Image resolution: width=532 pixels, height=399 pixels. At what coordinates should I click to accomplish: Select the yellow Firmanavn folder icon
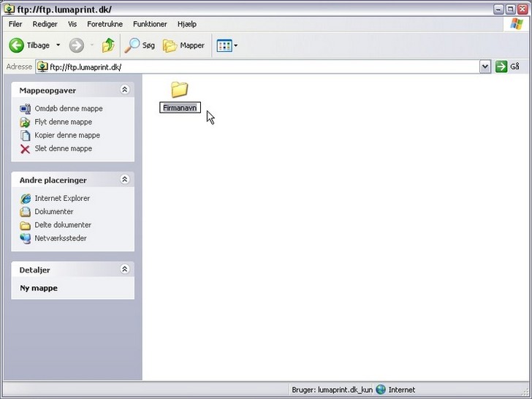[x=179, y=89]
